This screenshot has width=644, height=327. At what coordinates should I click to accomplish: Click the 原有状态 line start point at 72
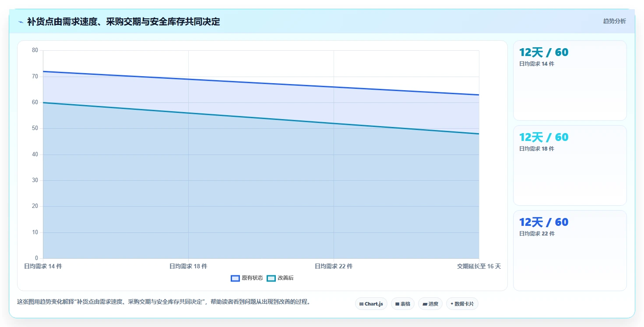pyautogui.click(x=43, y=71)
